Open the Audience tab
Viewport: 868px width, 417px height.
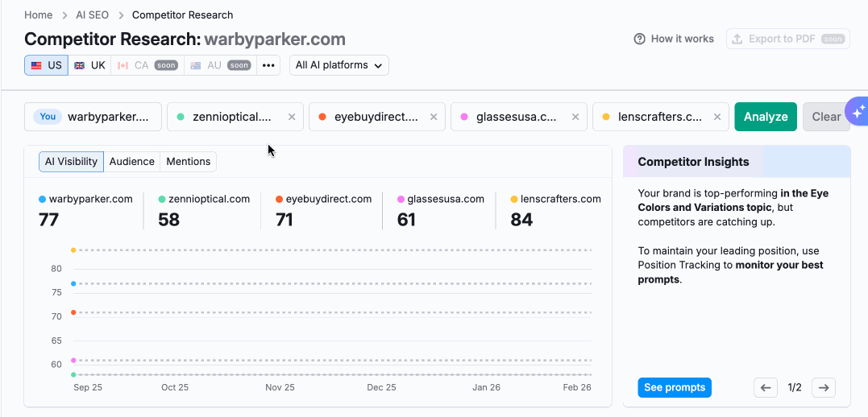point(131,162)
